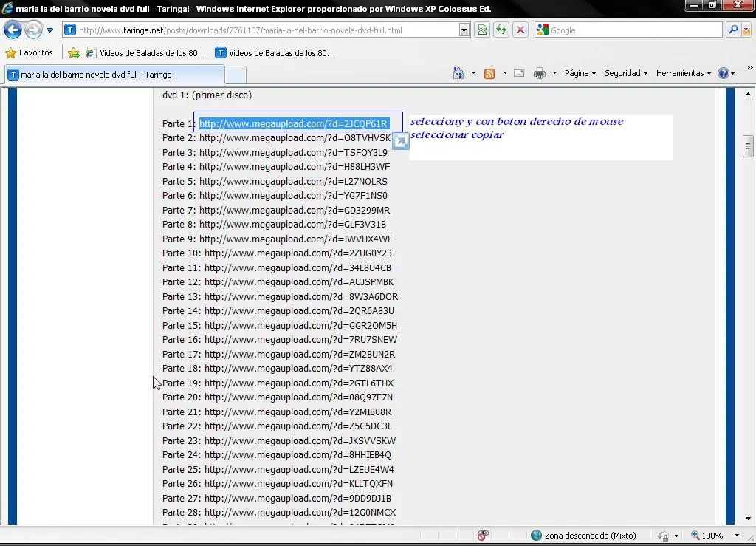Click Parte 22 link ending Z5C5DC3L
Image resolution: width=756 pixels, height=546 pixels.
point(298,426)
